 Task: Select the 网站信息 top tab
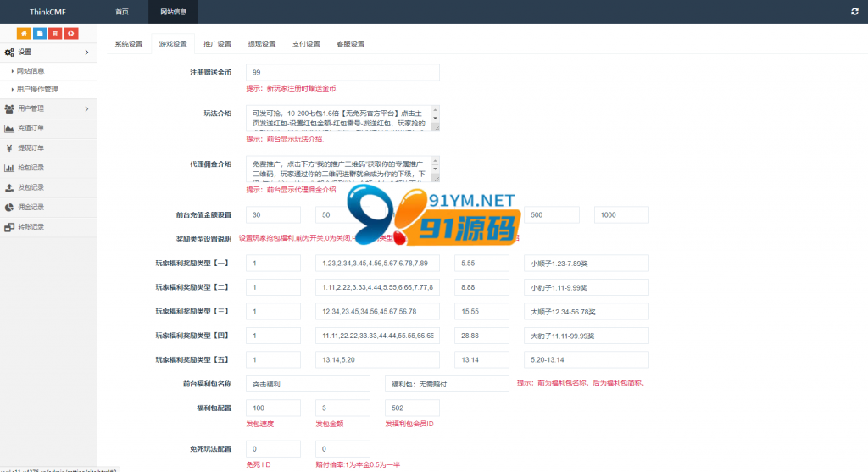[173, 12]
